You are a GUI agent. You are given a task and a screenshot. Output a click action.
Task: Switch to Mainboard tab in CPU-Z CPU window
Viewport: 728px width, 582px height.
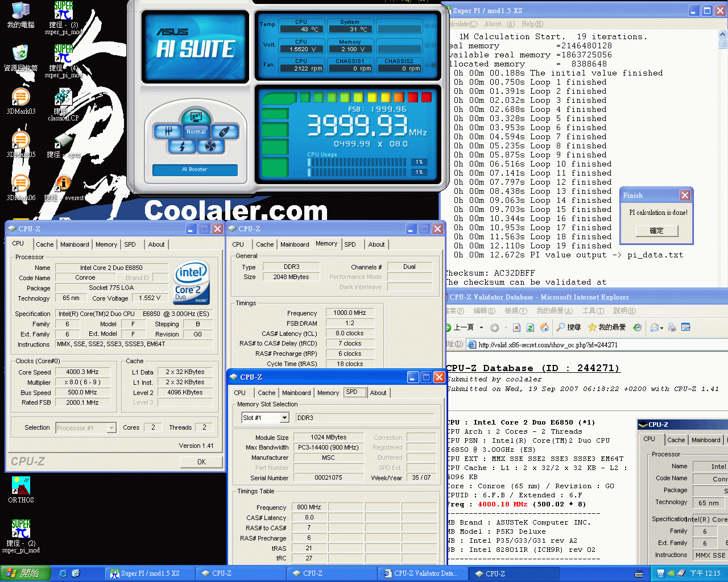(75, 244)
